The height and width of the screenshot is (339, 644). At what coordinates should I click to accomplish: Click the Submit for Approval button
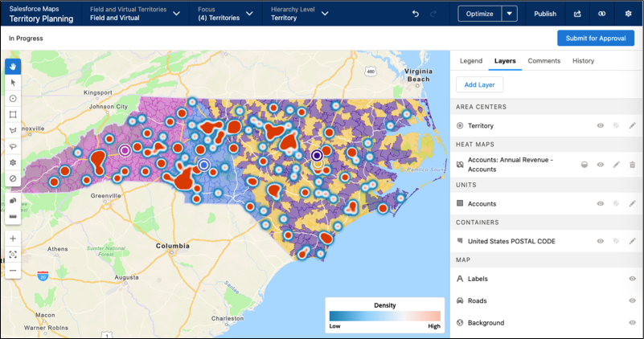pyautogui.click(x=595, y=38)
